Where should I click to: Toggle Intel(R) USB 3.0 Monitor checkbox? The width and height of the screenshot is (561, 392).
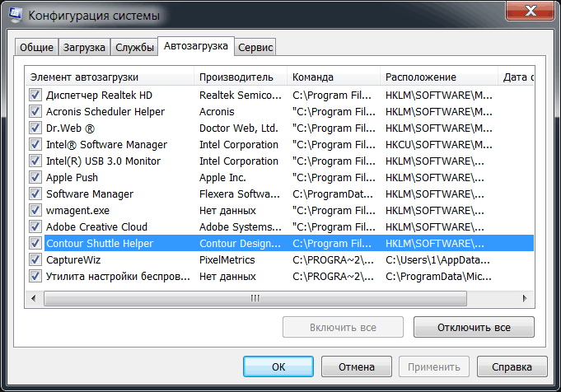pyautogui.click(x=35, y=161)
